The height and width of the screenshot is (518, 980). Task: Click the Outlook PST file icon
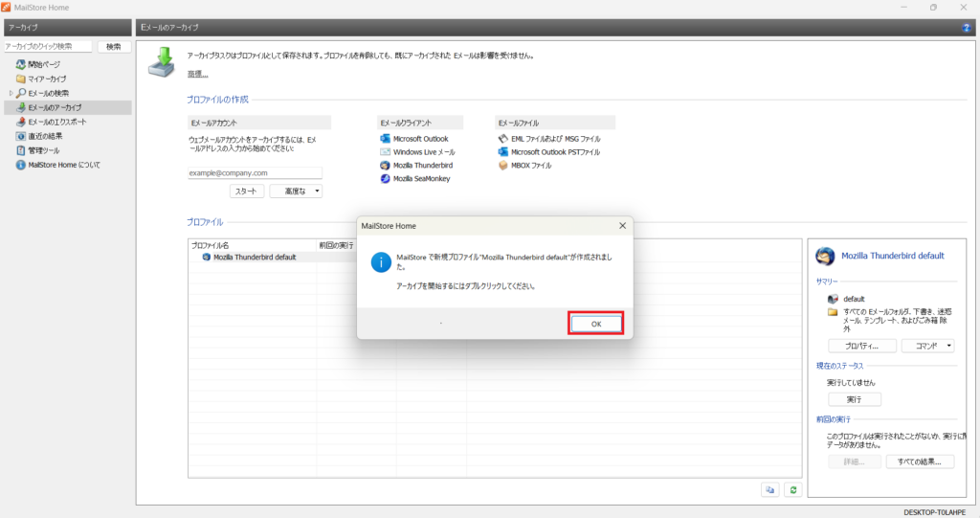point(503,151)
